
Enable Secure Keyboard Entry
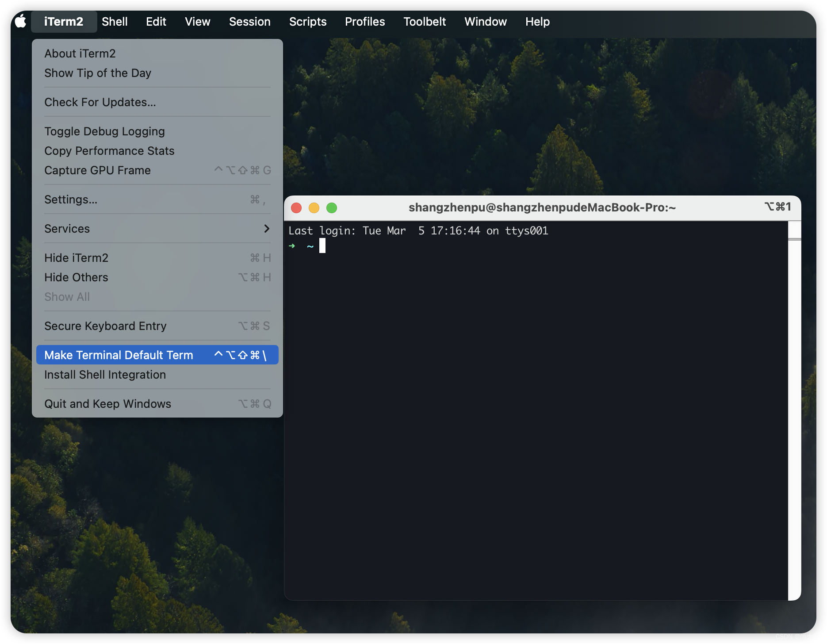click(105, 326)
